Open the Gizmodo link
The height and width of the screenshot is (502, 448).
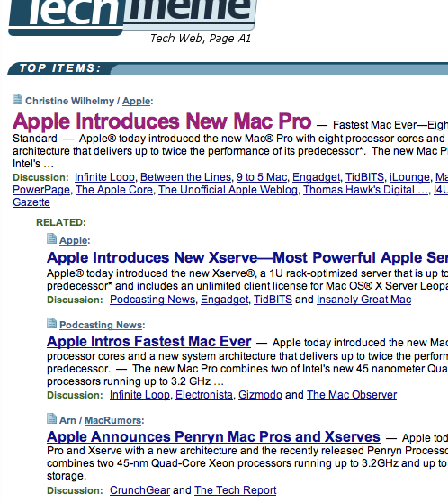pyautogui.click(x=260, y=395)
